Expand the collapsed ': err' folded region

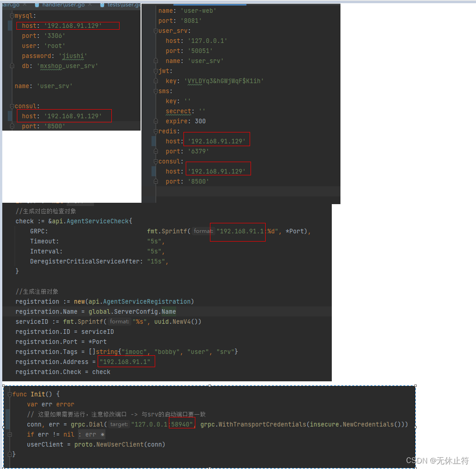coord(92,434)
